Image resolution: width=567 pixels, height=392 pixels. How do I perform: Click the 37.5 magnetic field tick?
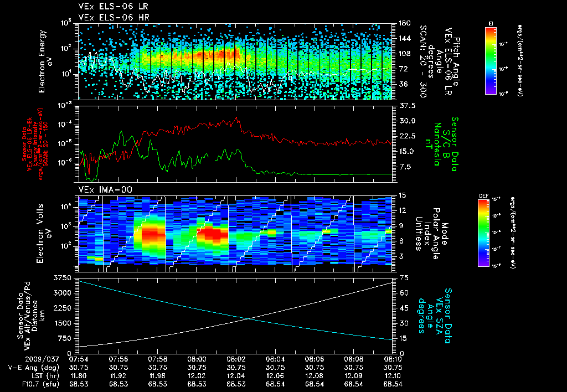point(407,106)
